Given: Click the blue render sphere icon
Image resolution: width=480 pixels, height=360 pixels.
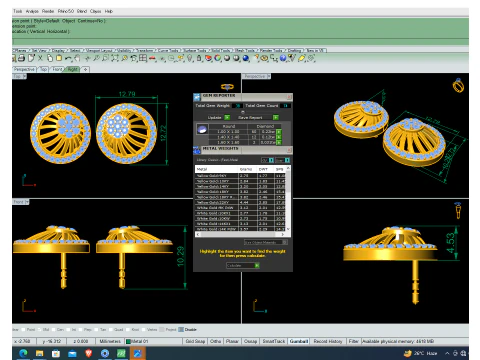Looking at the screenshot, I should pos(246,58).
